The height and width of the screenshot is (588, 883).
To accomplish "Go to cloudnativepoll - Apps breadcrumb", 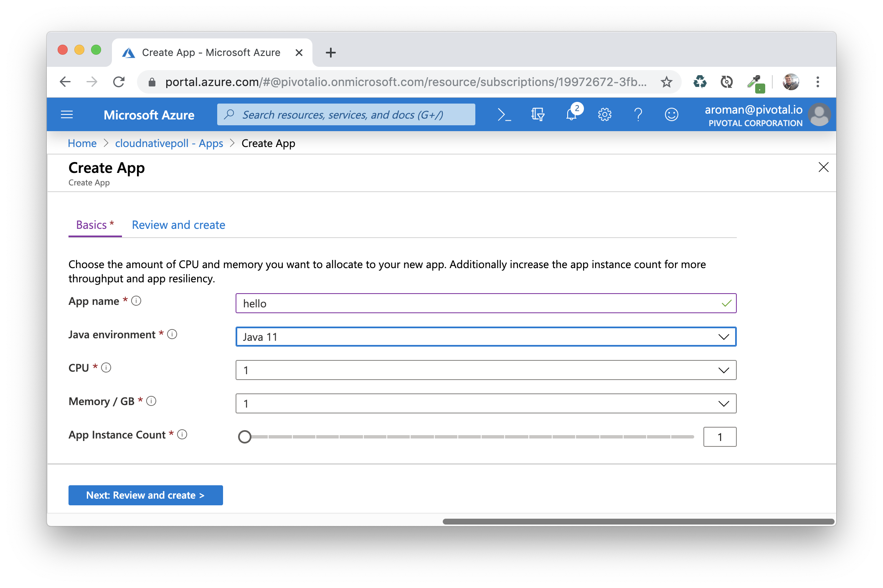I will click(x=169, y=143).
